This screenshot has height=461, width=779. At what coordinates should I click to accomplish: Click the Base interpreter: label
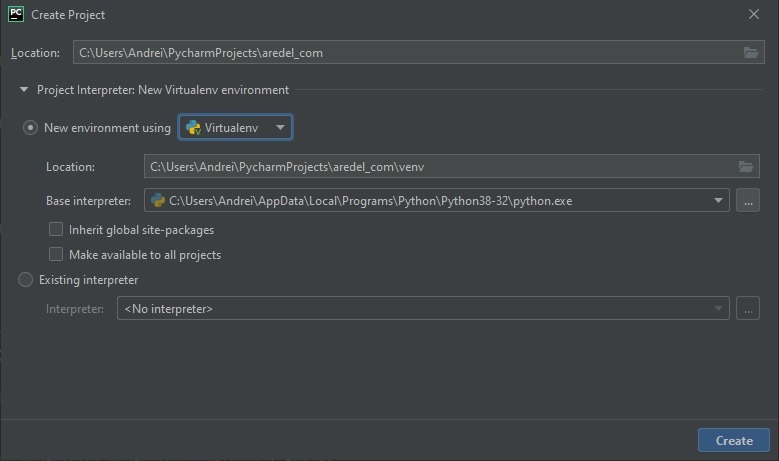click(88, 201)
